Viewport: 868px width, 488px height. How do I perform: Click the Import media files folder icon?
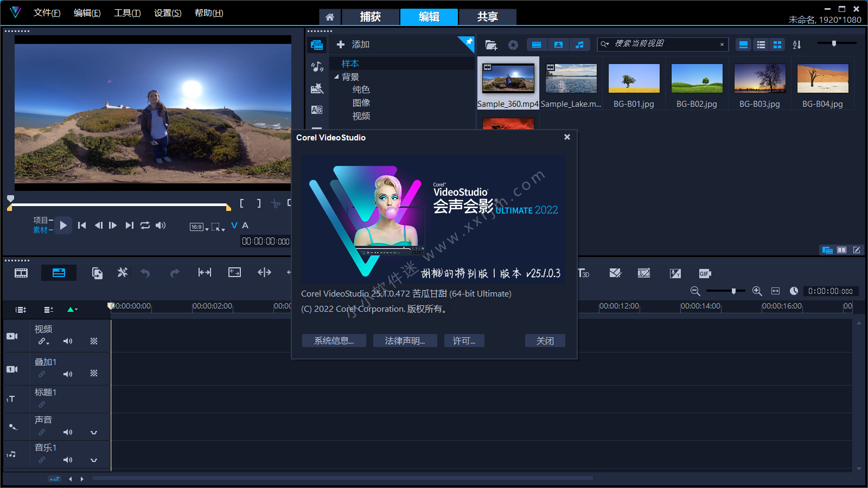[x=491, y=45]
